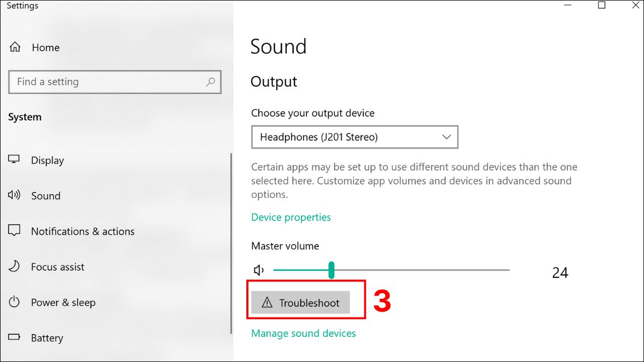Viewport: 644px width, 362px height.
Task: Click the sidebar vertical scrollbar
Action: pyautogui.click(x=231, y=241)
